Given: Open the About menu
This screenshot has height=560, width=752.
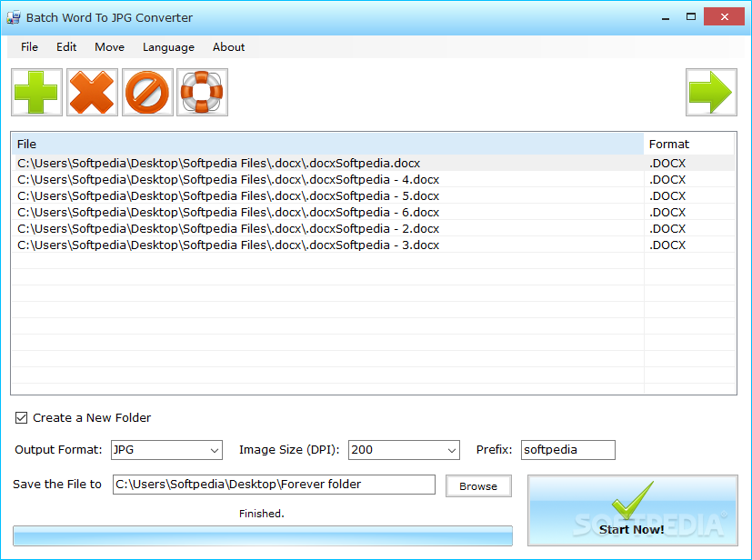Looking at the screenshot, I should [229, 47].
